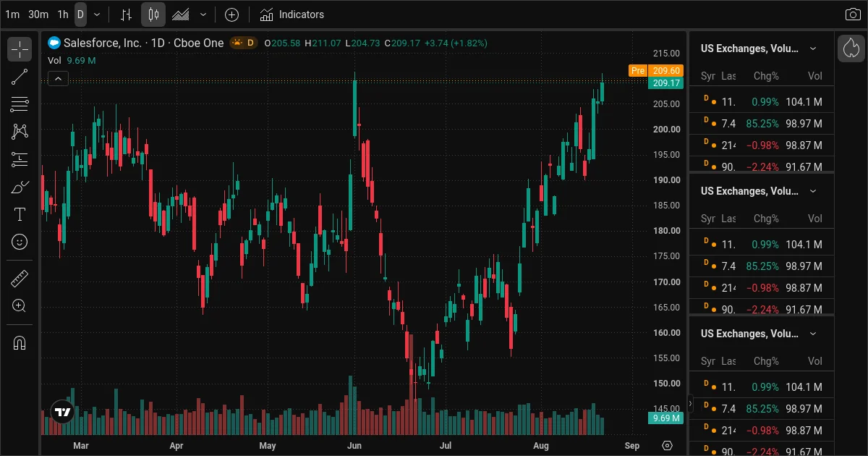868x456 pixels.
Task: Click the Aug label on time axis
Action: pos(540,446)
